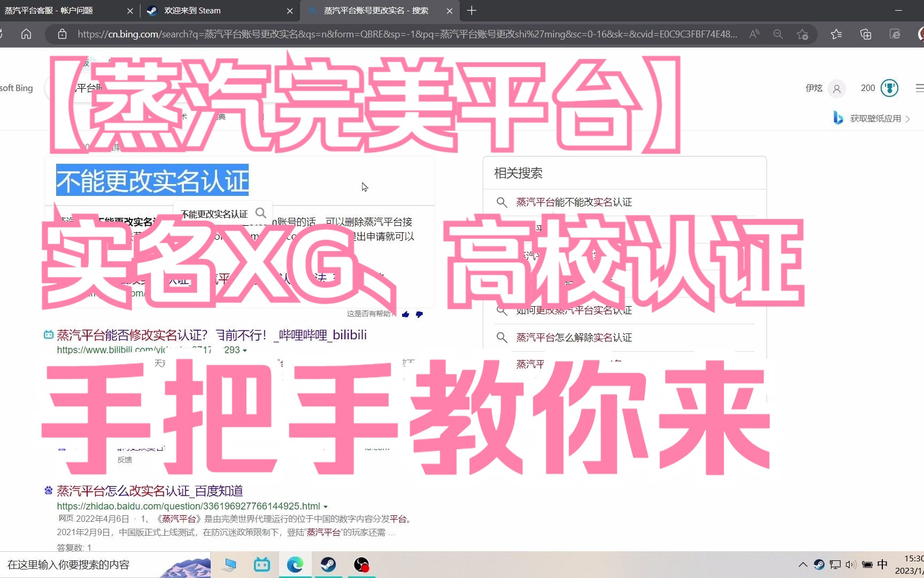The image size is (924, 578).
Task: Search related 蒸汽平台能不能改实名认证
Action: (x=574, y=202)
